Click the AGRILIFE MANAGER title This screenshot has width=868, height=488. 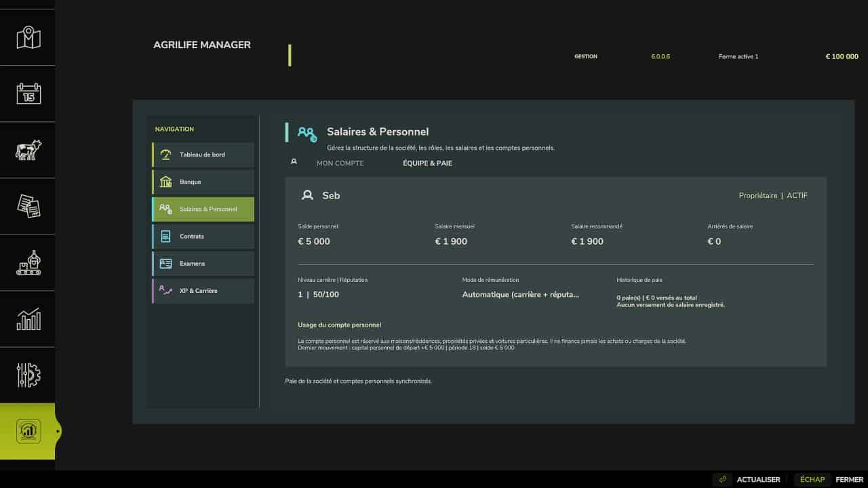(x=202, y=45)
